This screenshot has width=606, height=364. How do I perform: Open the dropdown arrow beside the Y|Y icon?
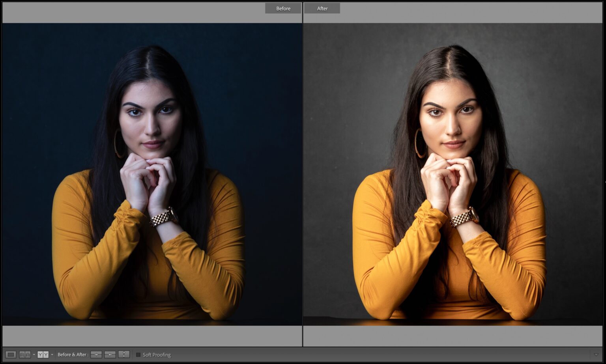(x=52, y=355)
